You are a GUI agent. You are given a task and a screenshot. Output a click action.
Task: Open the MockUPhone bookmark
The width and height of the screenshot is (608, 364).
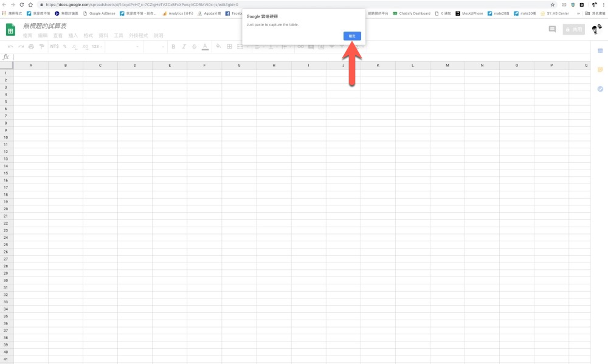click(x=469, y=13)
